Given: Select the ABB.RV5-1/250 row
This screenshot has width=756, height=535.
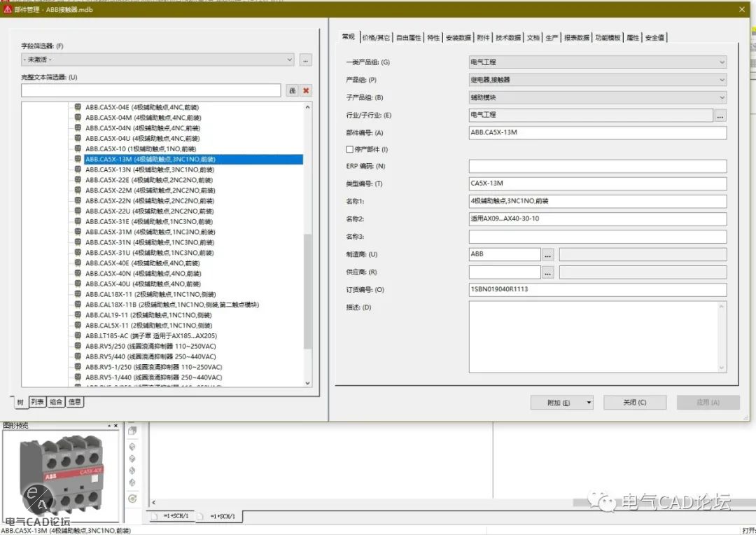Looking at the screenshot, I should click(x=154, y=367).
